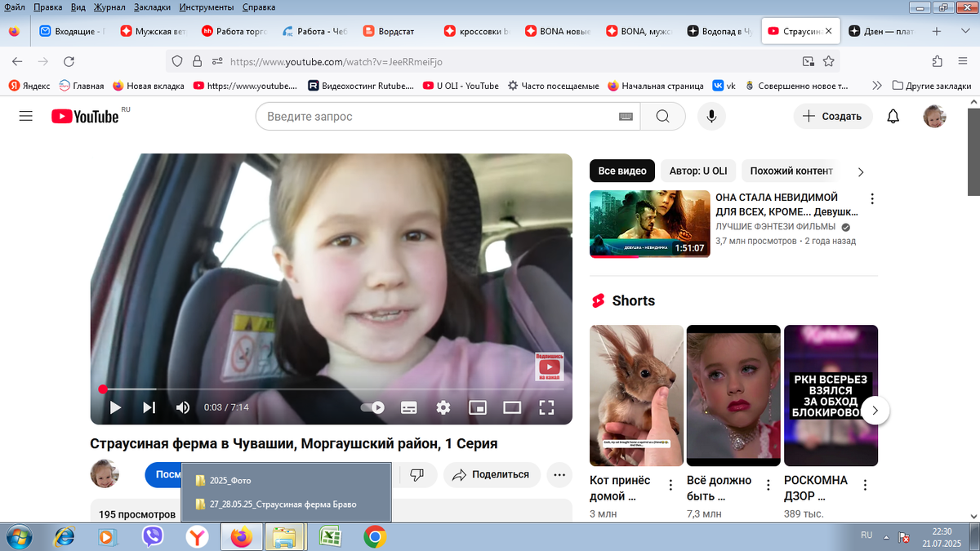Open the Видеохостинг Rutube bookmark
The width and height of the screenshot is (980, 551).
coord(361,86)
